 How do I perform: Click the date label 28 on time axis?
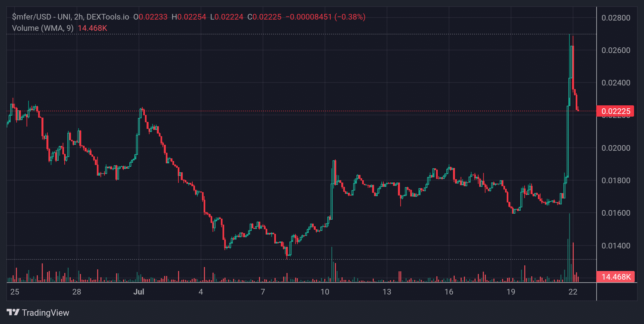(x=77, y=292)
